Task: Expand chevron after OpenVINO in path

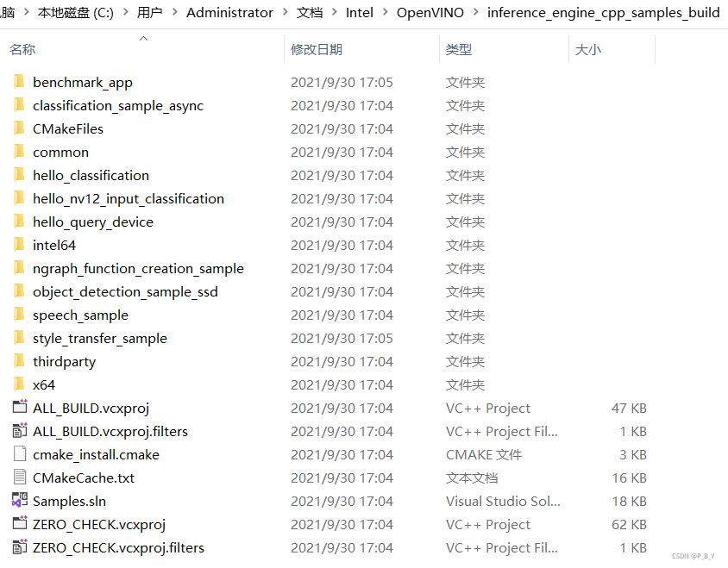Action: (x=475, y=13)
